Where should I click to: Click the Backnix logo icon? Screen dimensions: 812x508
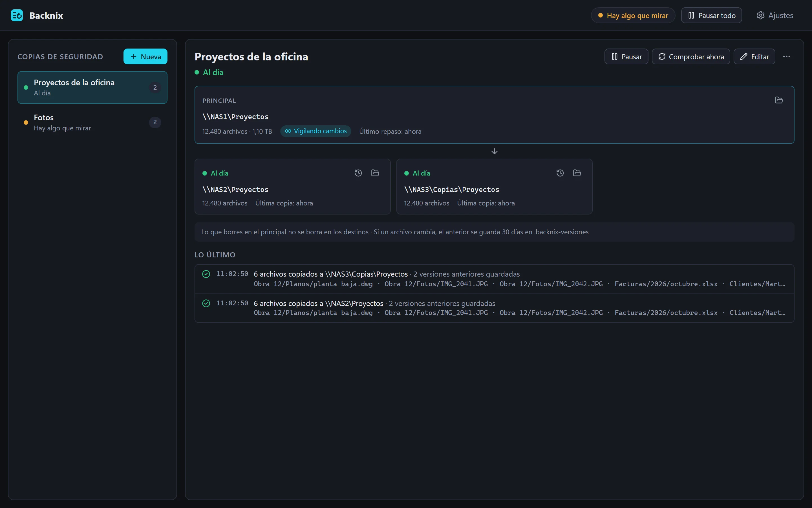tap(17, 16)
